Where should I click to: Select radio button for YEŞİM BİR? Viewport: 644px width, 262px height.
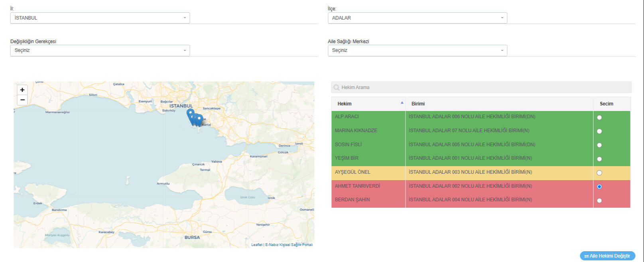[599, 159]
